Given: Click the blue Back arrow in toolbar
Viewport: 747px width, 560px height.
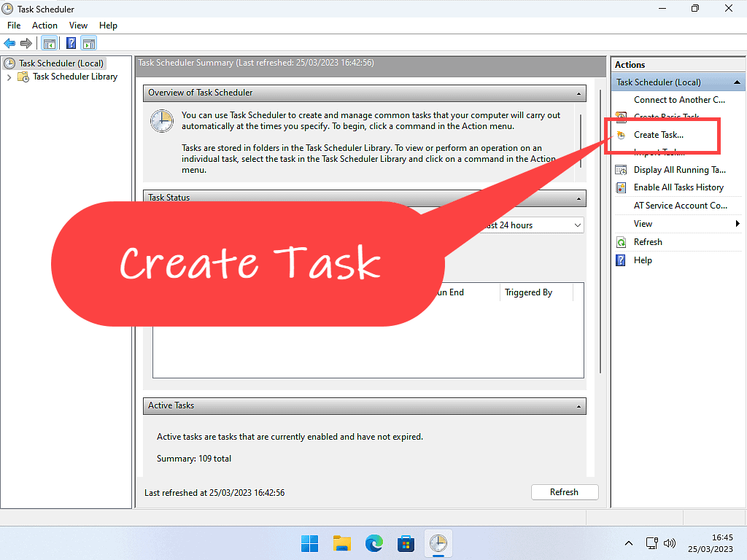Looking at the screenshot, I should point(9,43).
